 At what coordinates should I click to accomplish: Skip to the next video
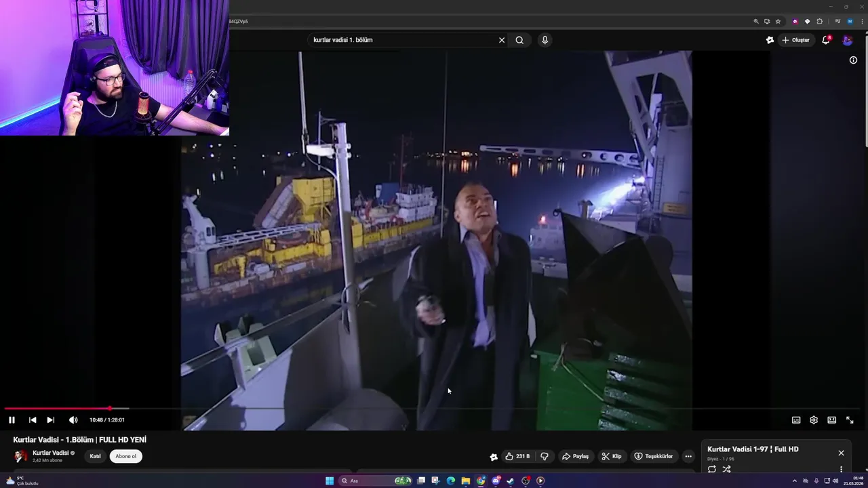pos(50,420)
